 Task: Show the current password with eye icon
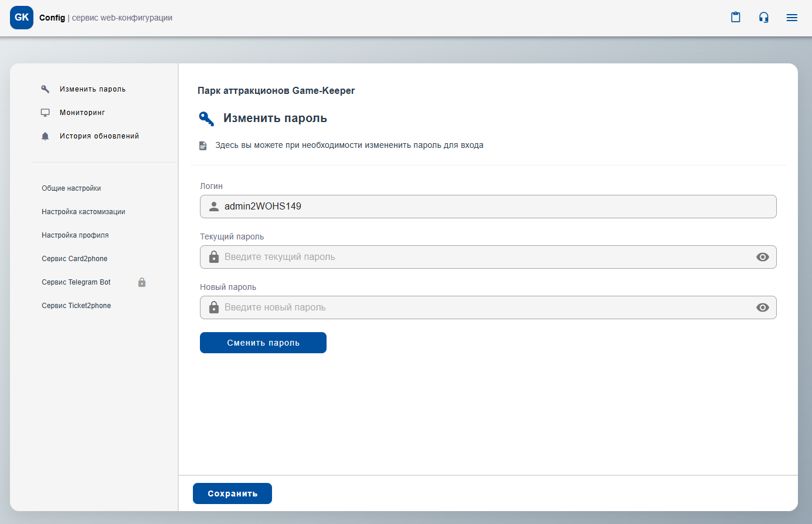coord(762,257)
